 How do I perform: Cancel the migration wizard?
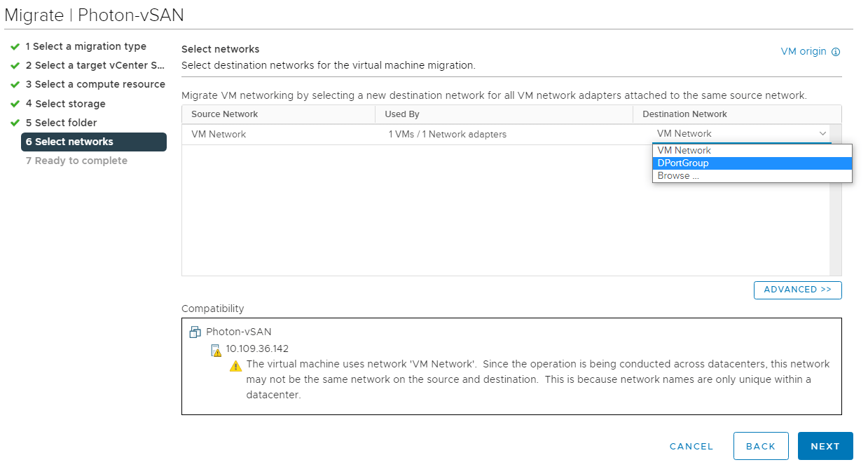691,446
